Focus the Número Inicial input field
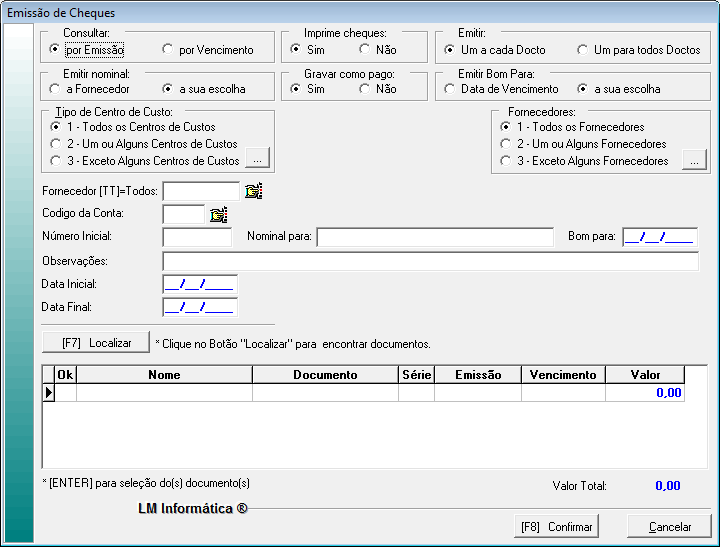 [x=197, y=237]
